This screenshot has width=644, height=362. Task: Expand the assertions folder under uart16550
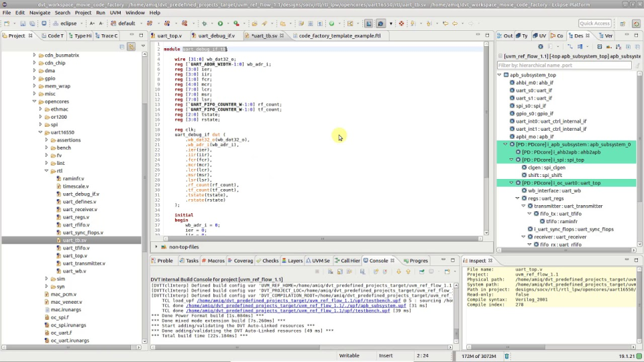tap(46, 140)
